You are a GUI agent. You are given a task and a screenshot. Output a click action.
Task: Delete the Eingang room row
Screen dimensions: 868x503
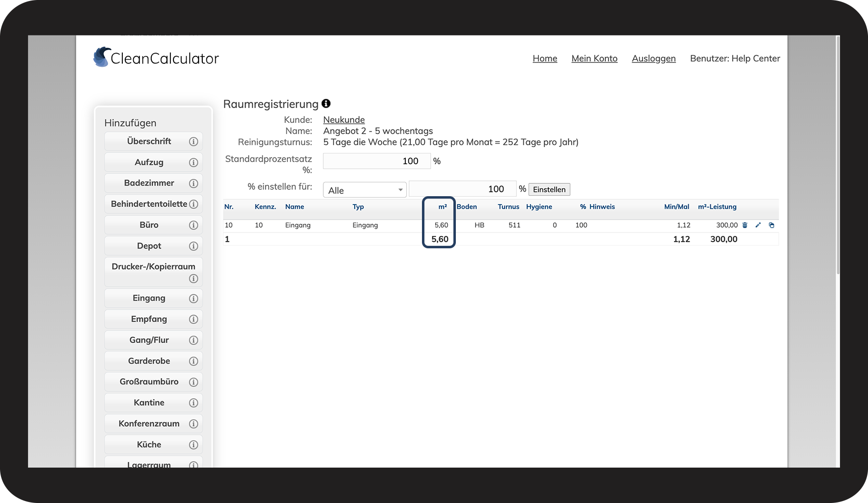point(745,225)
